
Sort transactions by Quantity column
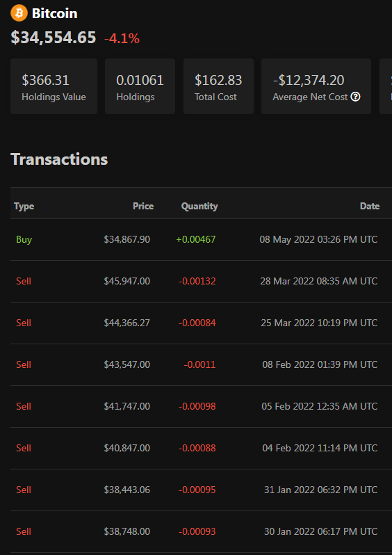(199, 207)
